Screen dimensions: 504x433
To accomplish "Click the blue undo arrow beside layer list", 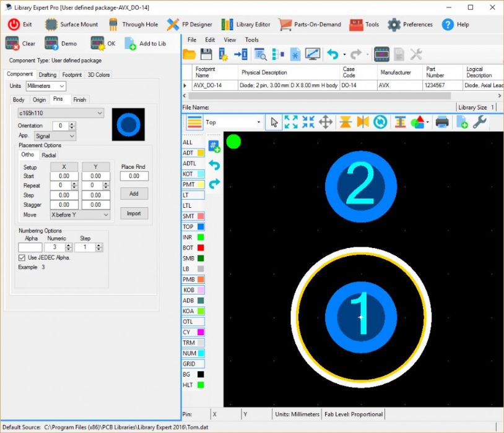I will (x=214, y=165).
